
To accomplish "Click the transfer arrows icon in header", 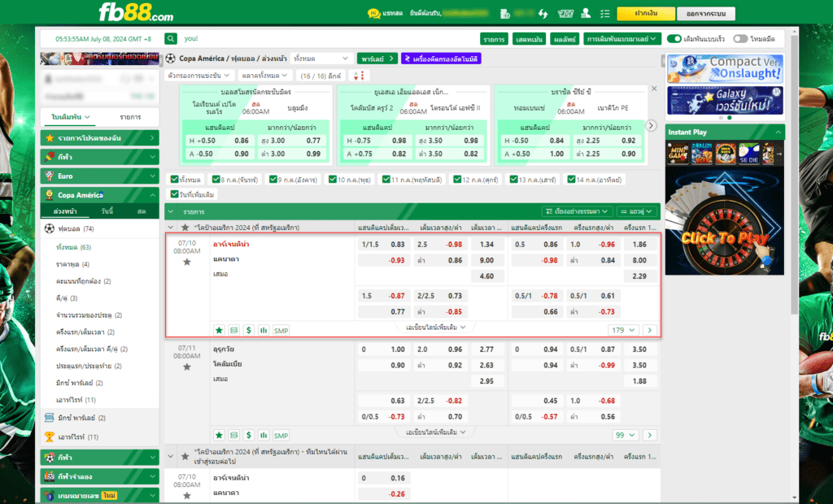I will click(x=543, y=14).
